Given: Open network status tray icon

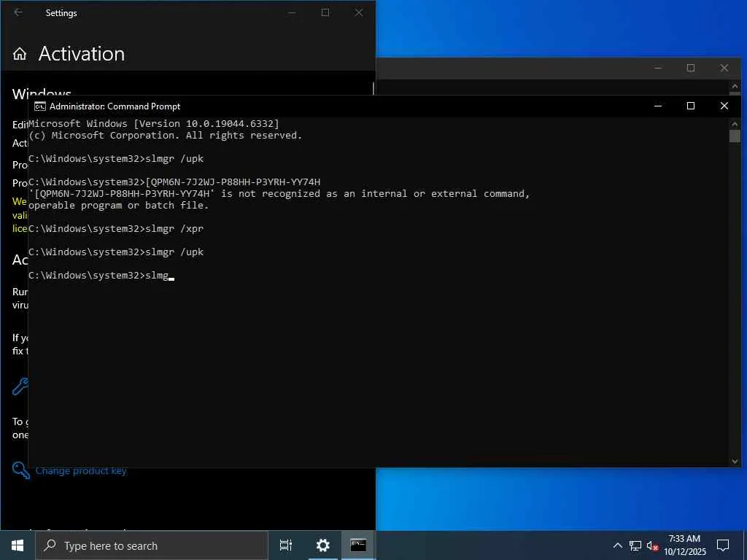Looking at the screenshot, I should point(635,545).
